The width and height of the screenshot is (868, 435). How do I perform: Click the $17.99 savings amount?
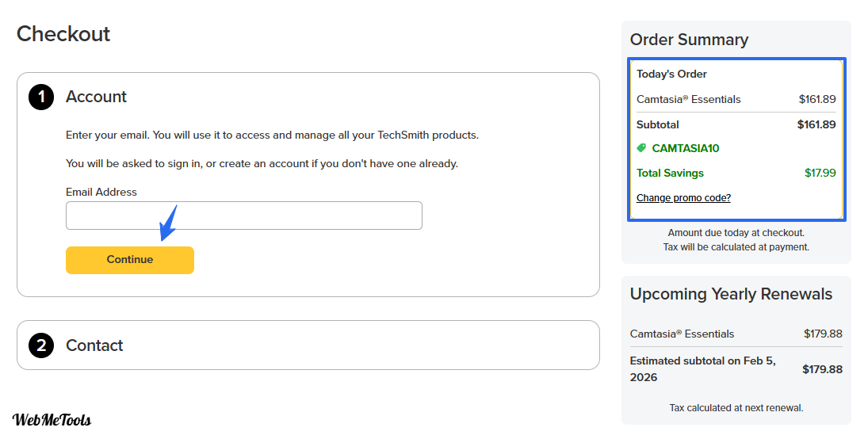click(820, 173)
